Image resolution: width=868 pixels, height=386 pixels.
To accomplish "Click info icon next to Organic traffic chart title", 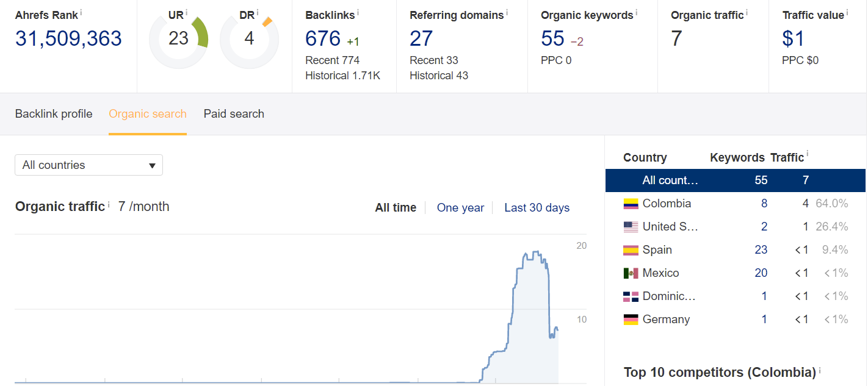I will 109,204.
